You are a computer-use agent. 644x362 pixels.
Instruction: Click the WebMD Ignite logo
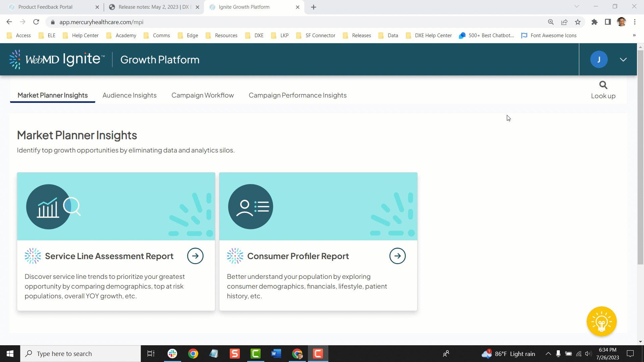pos(57,60)
